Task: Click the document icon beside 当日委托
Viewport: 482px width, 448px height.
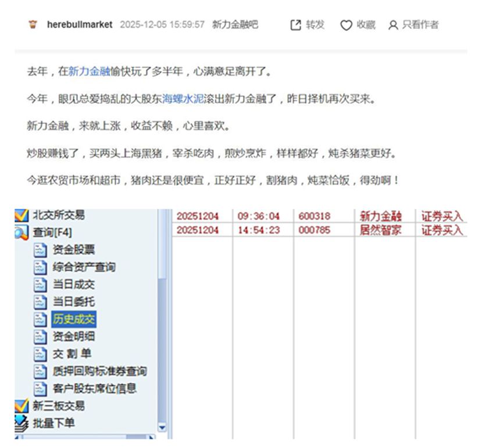Action: (40, 302)
